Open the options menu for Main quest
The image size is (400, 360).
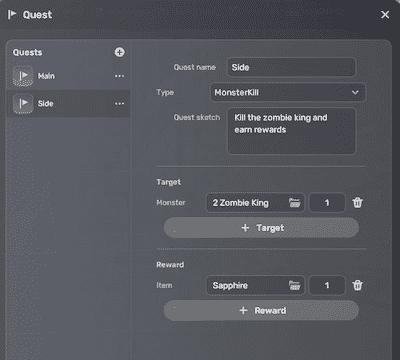point(119,76)
